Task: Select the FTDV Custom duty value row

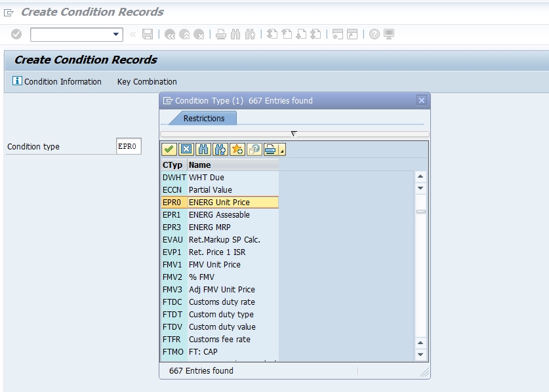Action: coord(220,327)
